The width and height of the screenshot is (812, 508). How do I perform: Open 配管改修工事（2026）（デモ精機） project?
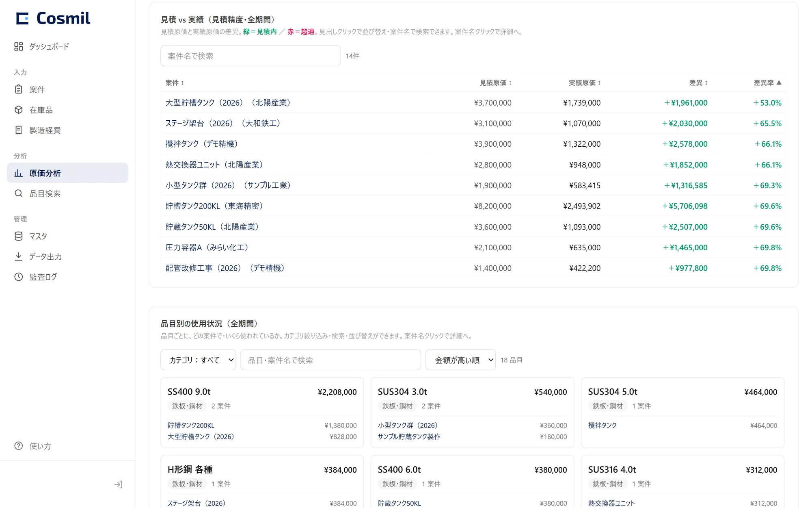(x=226, y=268)
